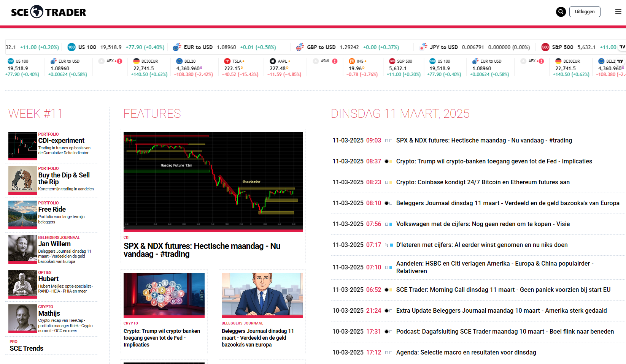626x364 pixels.
Task: Open Mathijs's crypto column
Action: [x=49, y=313]
